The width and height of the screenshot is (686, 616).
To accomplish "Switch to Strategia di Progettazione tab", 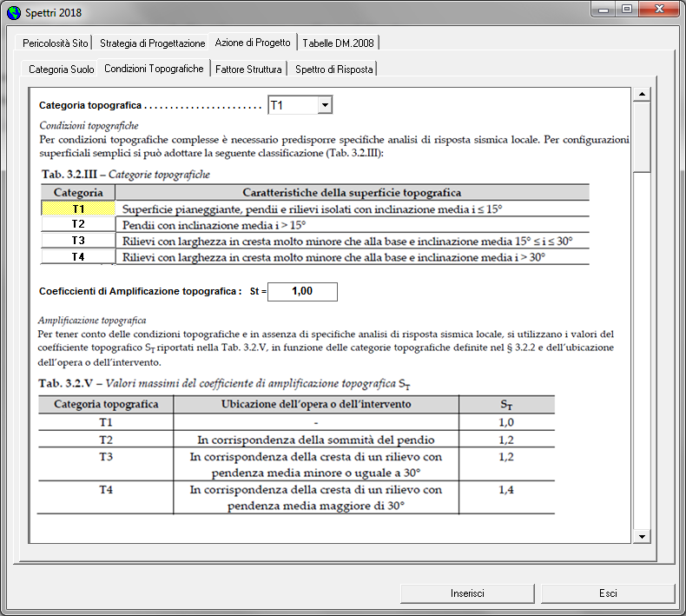I will [x=152, y=43].
